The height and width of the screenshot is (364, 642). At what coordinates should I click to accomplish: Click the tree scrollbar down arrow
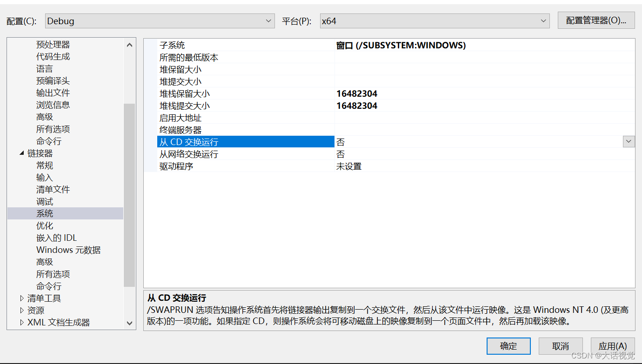coord(129,323)
